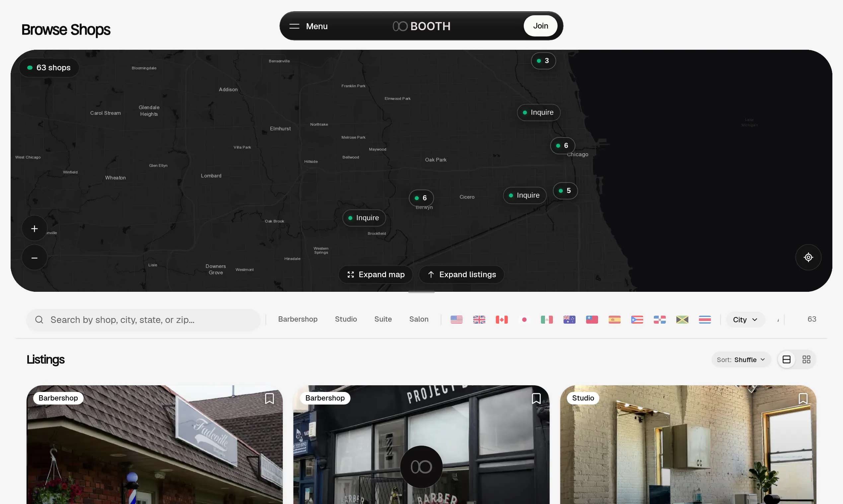Click the search magnifier icon
Screen dimensions: 843x504
pyautogui.click(x=39, y=320)
